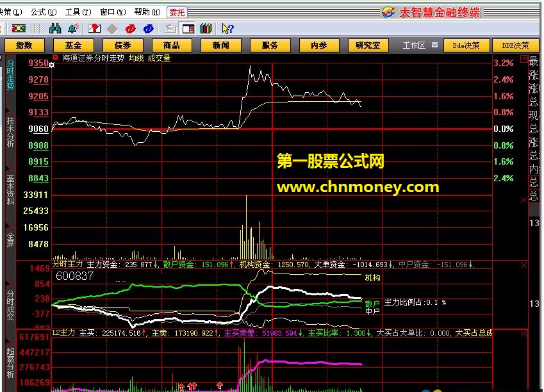Open the alarm bell alert tool

(x=74, y=28)
